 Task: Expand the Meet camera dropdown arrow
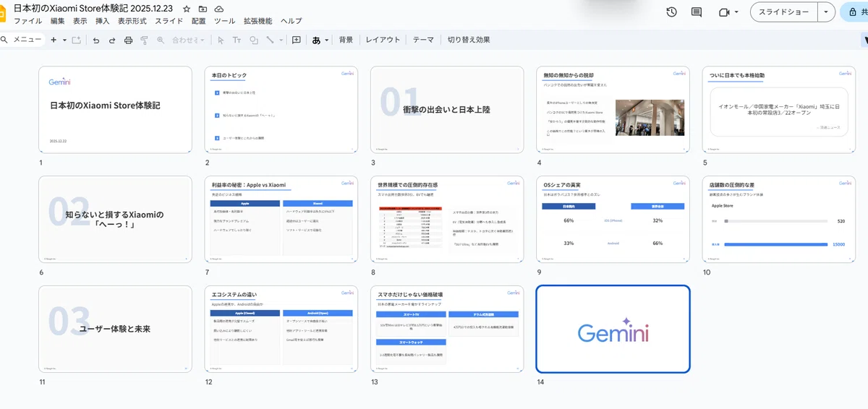point(736,12)
